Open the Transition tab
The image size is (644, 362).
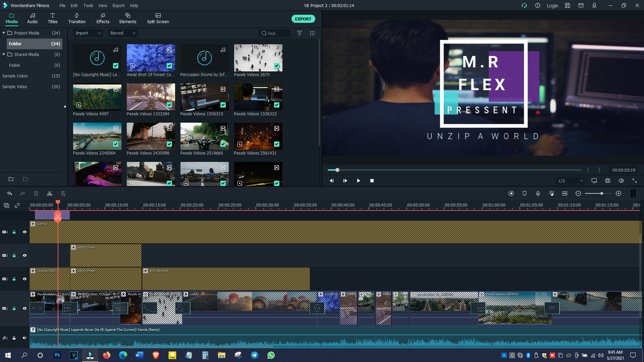77,18
